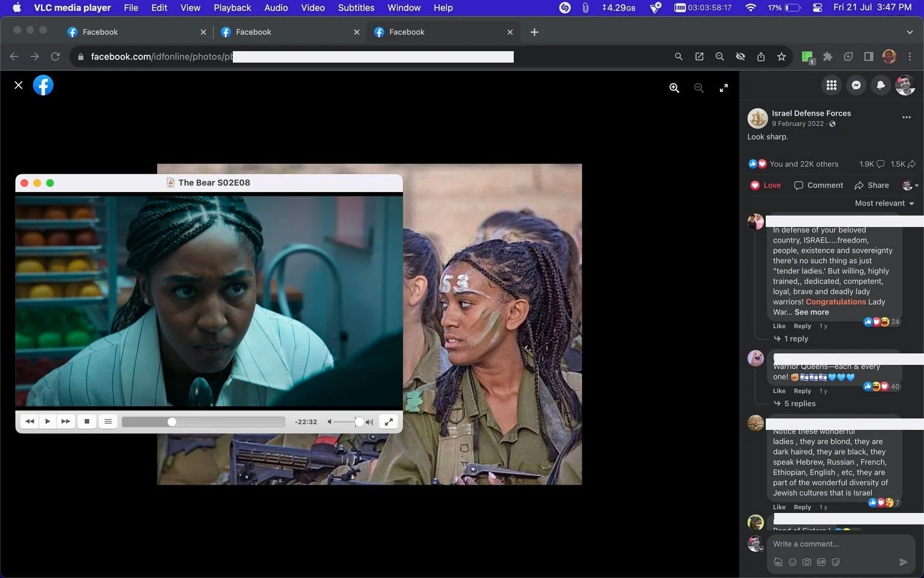The height and width of the screenshot is (578, 924).
Task: Reply to the Warrior Queens comment
Action: pos(802,391)
